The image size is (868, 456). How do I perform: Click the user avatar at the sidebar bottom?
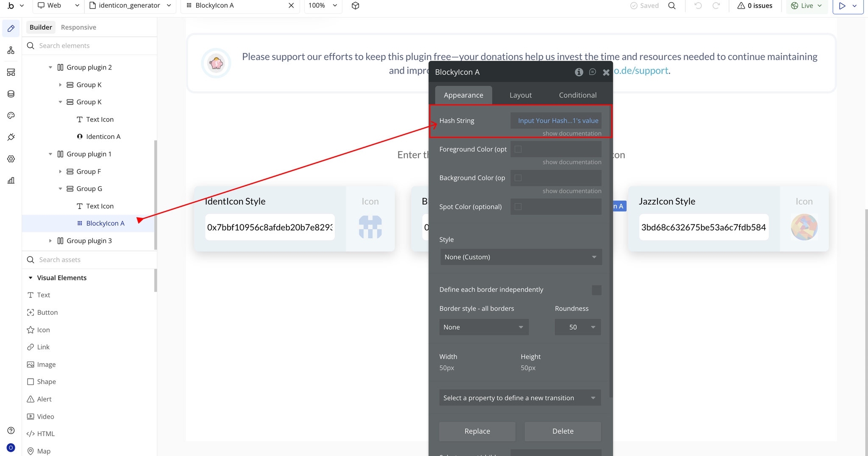(11, 448)
